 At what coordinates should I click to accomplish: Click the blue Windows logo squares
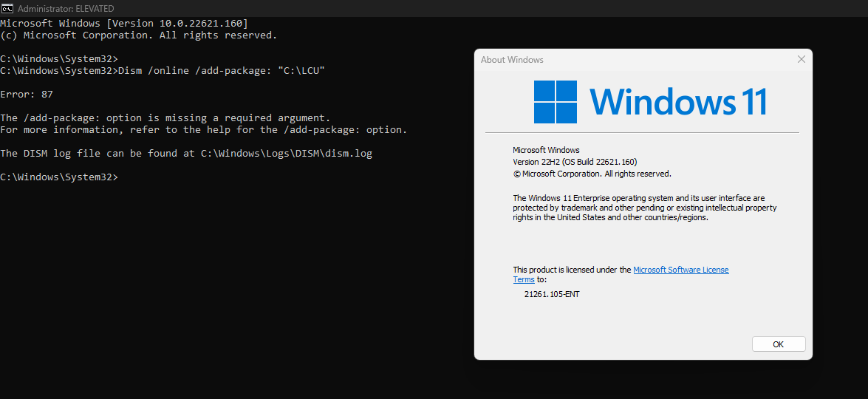556,102
